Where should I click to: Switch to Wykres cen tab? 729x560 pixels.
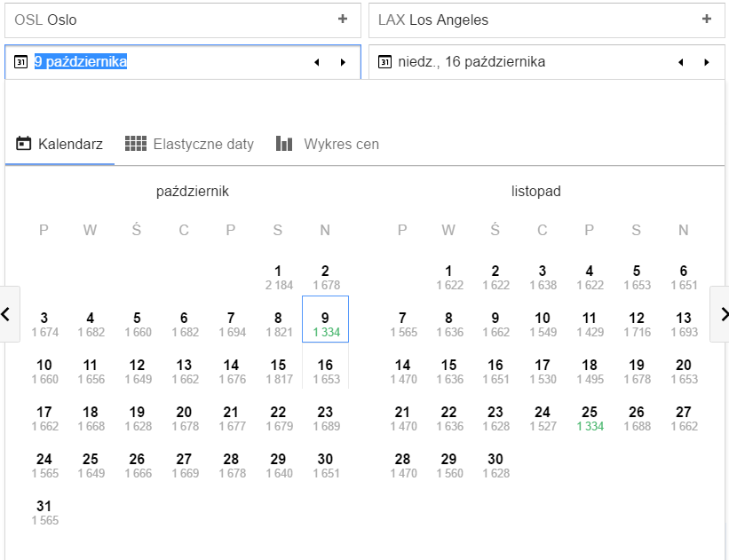[x=328, y=144]
